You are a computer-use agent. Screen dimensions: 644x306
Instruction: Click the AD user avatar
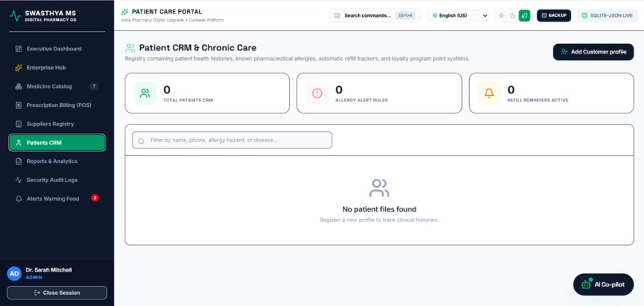14,273
